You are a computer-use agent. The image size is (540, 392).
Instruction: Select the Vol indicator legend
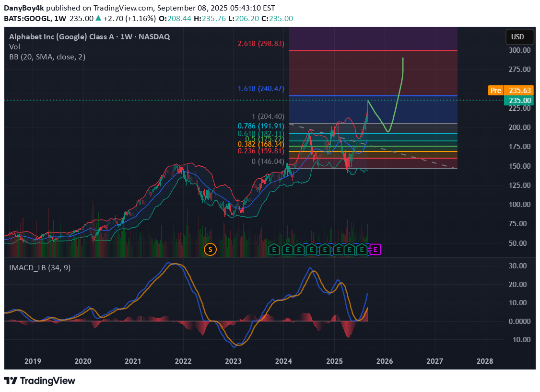[14, 46]
